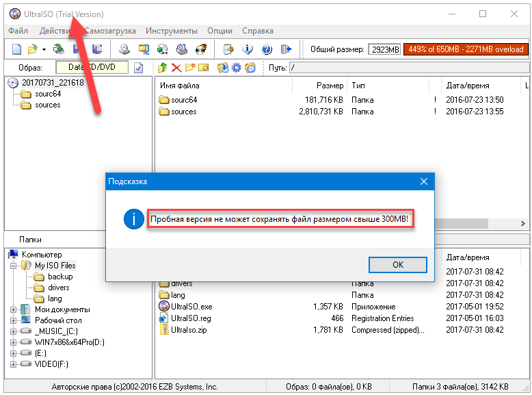Click the image properties checkmark page icon
The image size is (532, 395).
[138, 68]
